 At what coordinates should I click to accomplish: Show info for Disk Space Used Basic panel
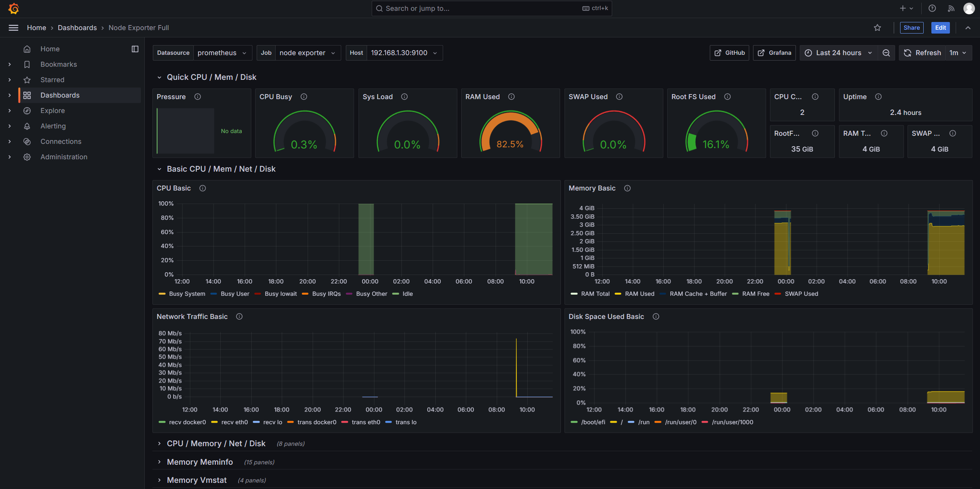click(x=656, y=317)
